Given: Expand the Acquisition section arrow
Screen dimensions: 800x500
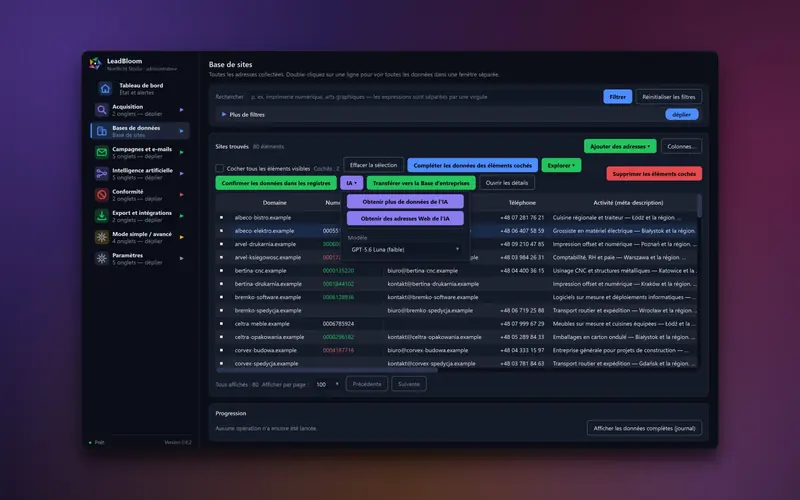Looking at the screenshot, I should click(181, 110).
